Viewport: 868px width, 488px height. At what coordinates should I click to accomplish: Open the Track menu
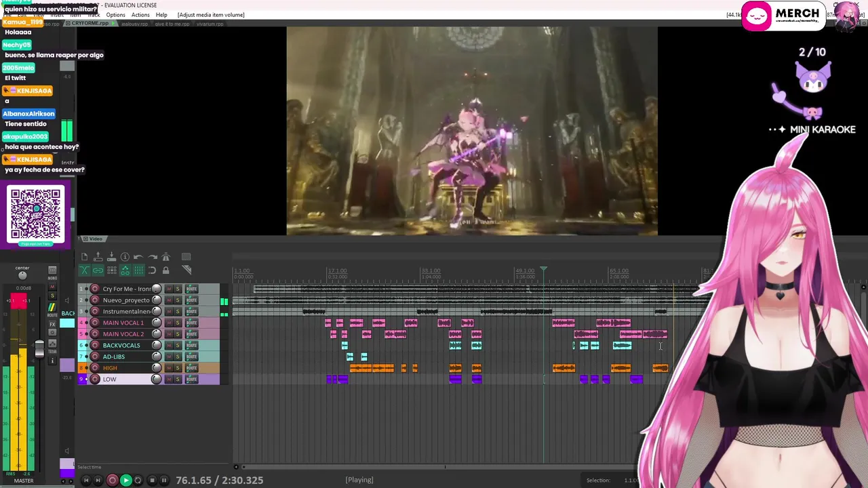94,15
